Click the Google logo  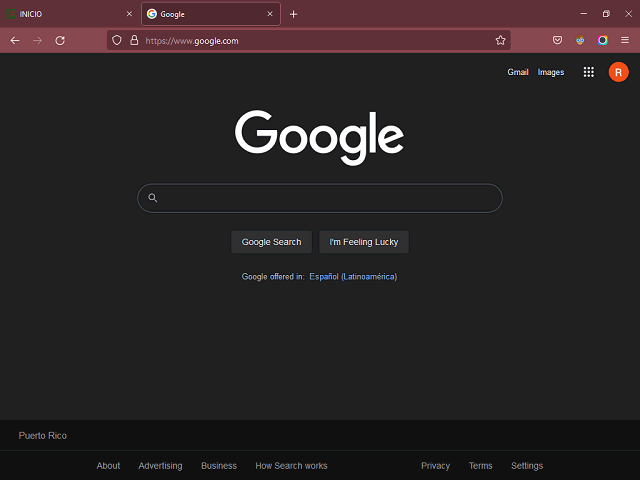(319, 138)
